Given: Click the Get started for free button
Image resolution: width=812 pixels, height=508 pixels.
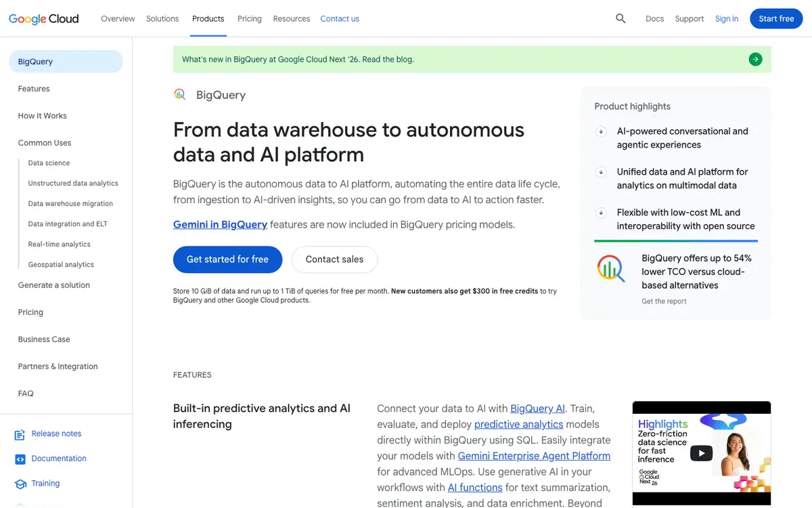Looking at the screenshot, I should [x=227, y=259].
